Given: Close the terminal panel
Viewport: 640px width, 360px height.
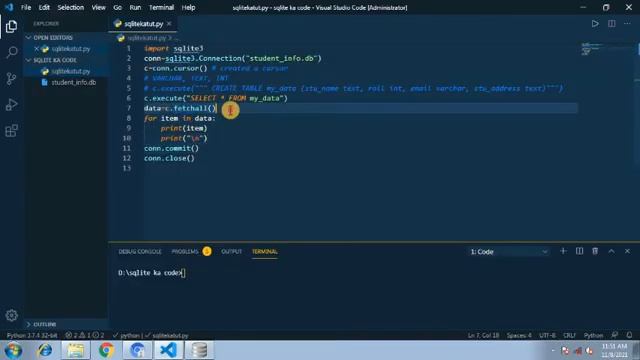Looking at the screenshot, I should pyautogui.click(x=627, y=251).
